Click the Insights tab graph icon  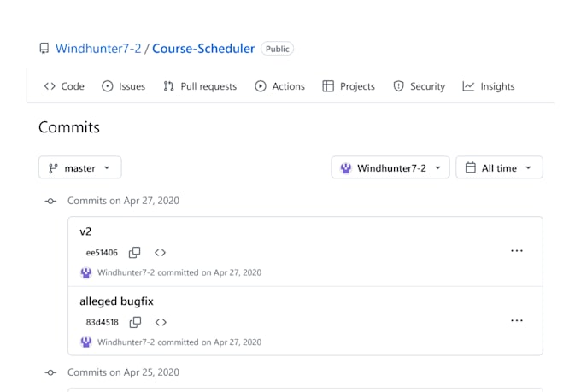tap(468, 86)
